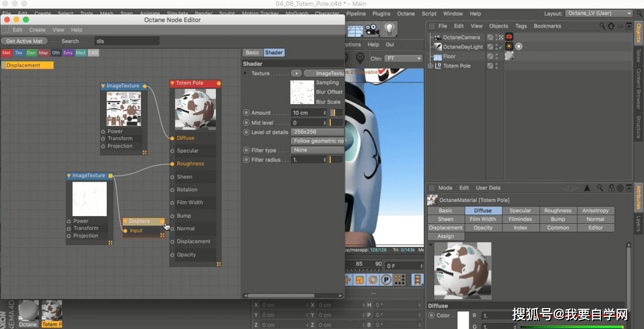Click the Assign button
This screenshot has height=329, width=644.
pos(445,236)
